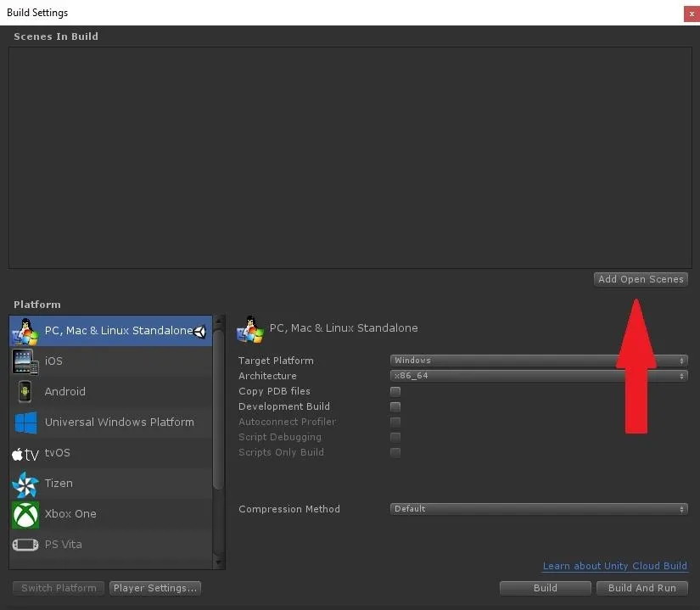This screenshot has height=610, width=700.
Task: Select the Apple tv icon for tvOS
Action: pyautogui.click(x=25, y=454)
